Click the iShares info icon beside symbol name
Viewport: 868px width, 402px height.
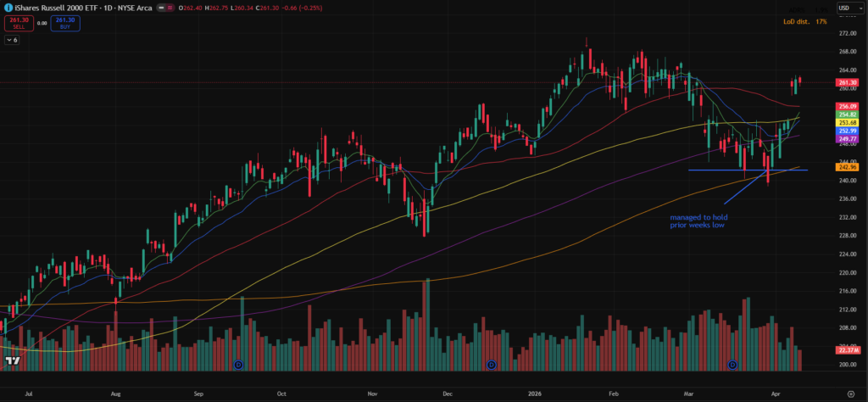8,8
